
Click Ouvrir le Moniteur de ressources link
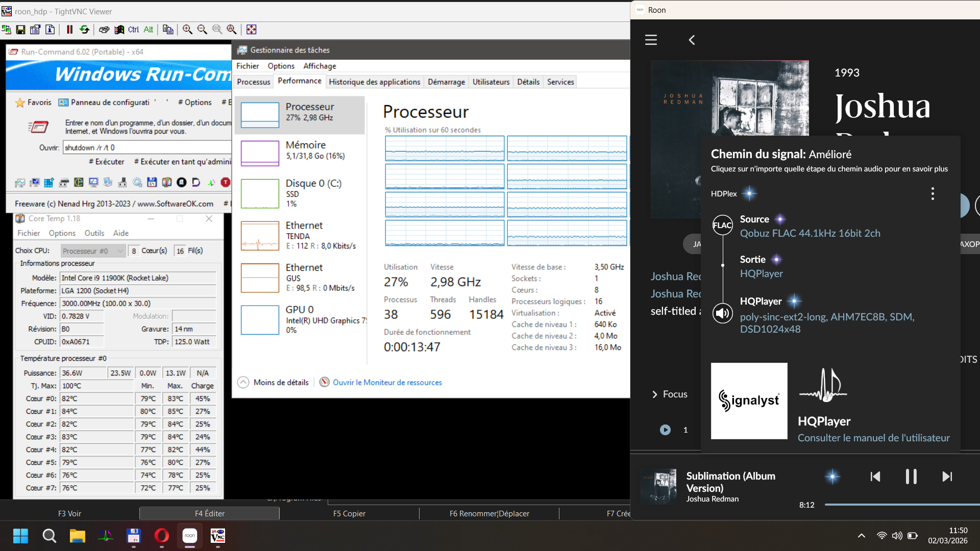387,382
